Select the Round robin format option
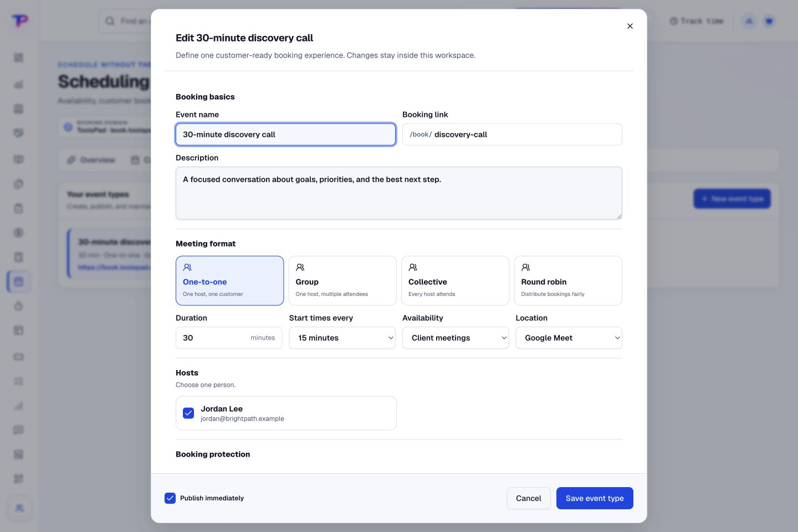Screen dimensions: 798x532 (568, 281)
